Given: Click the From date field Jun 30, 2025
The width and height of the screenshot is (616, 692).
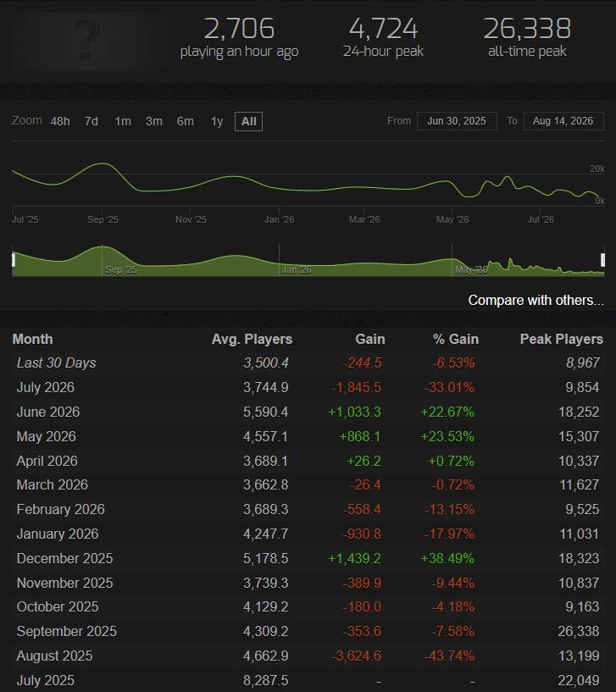Looking at the screenshot, I should (457, 121).
